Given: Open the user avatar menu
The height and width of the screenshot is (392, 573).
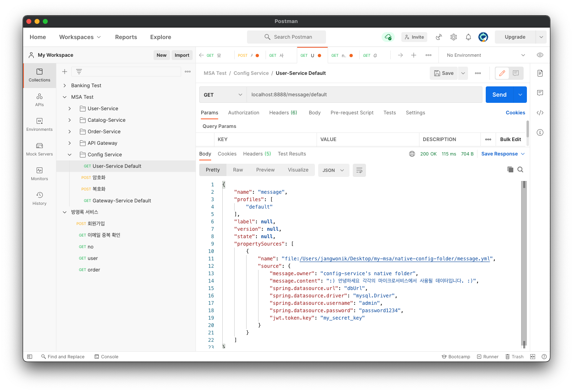Looking at the screenshot, I should [483, 37].
